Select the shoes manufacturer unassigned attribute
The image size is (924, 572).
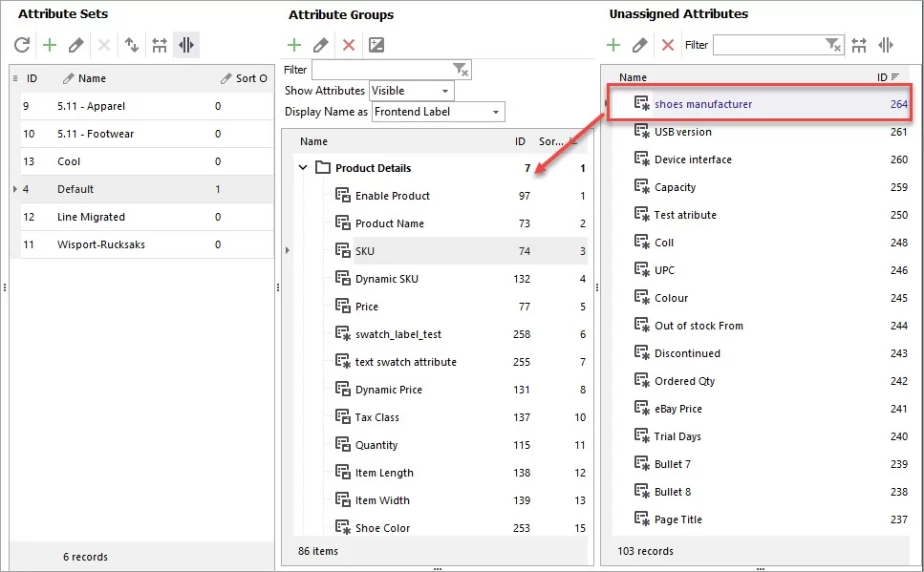(x=703, y=104)
